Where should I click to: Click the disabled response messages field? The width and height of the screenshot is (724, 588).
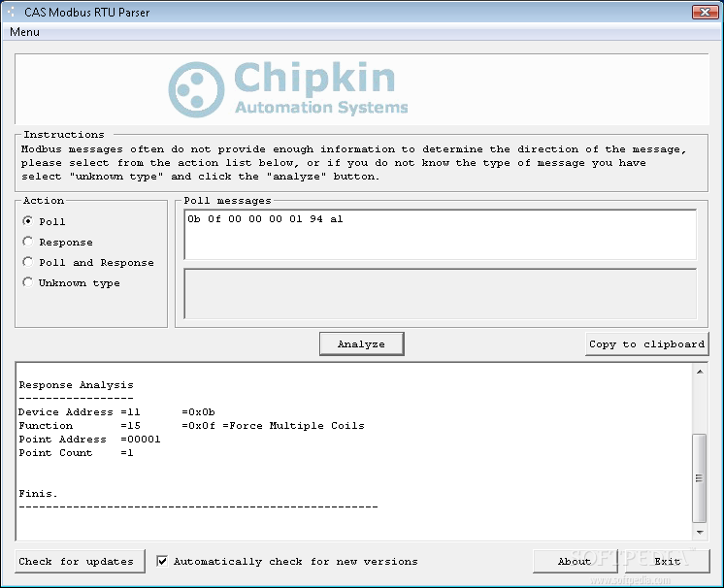(440, 294)
